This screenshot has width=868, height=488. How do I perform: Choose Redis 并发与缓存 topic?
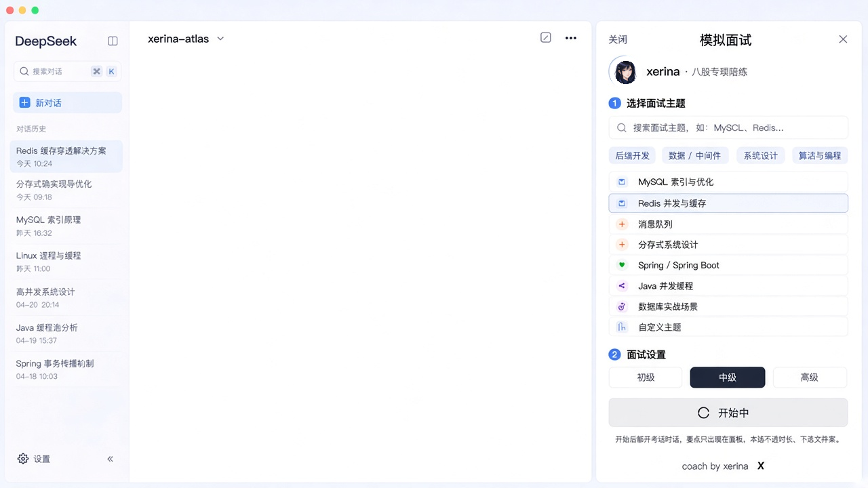(x=728, y=203)
